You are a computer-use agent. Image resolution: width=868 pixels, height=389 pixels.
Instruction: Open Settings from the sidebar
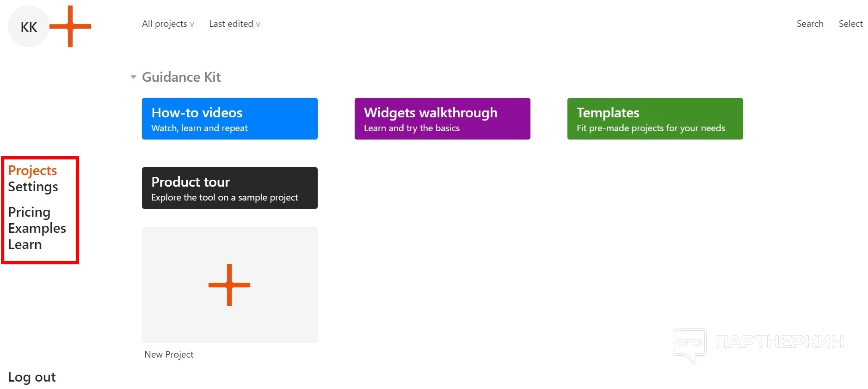(33, 187)
